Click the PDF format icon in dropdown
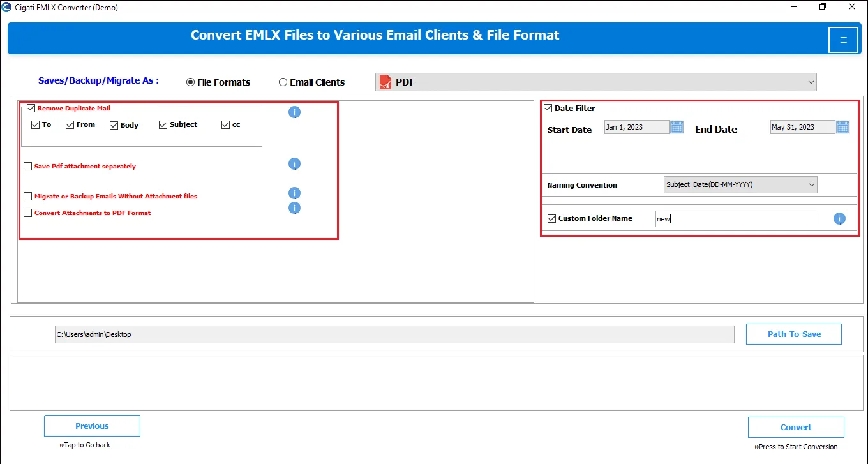Image resolution: width=868 pixels, height=464 pixels. pos(385,82)
